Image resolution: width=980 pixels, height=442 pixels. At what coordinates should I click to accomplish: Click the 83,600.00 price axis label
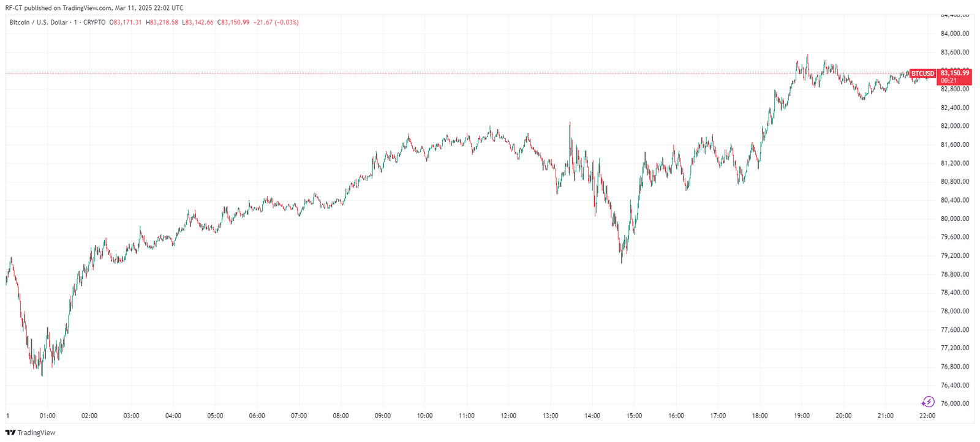[x=955, y=52]
